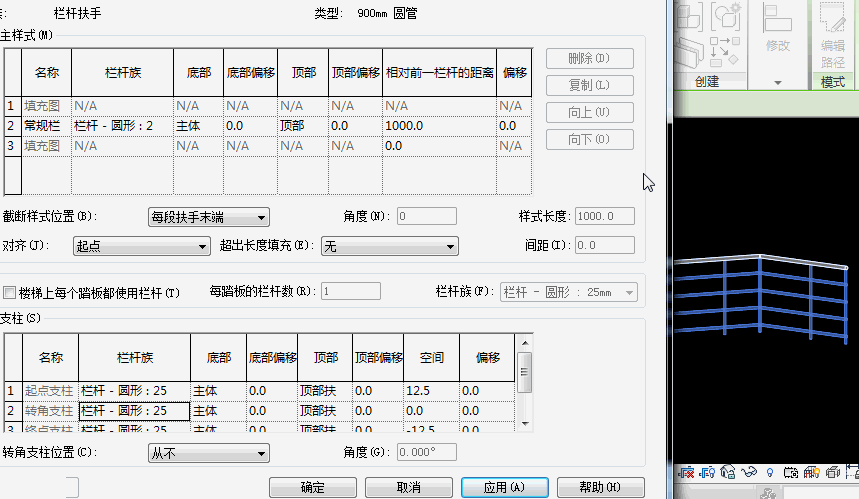The width and height of the screenshot is (859, 499).
Task: Click the Modify tool in the ribbon
Action: point(777,31)
